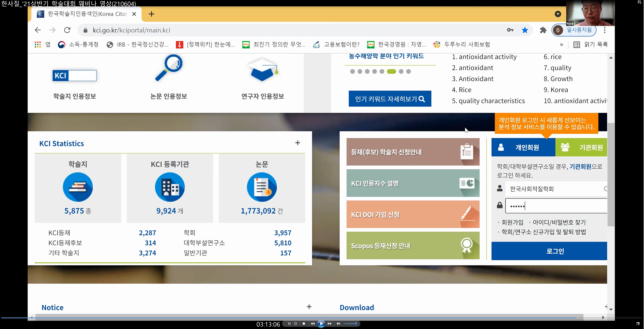Open KCI 인용지수 설명 banner
This screenshot has height=329, width=644.
coord(413,183)
